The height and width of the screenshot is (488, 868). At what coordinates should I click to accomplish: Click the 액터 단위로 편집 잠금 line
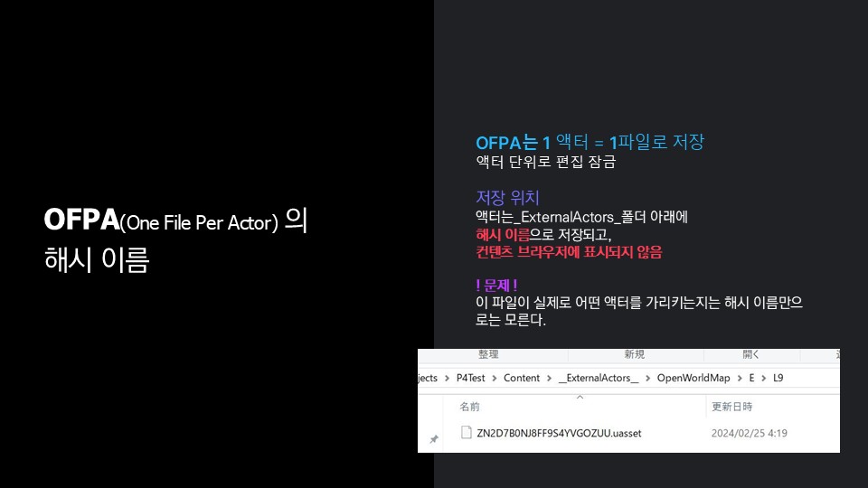tap(546, 162)
